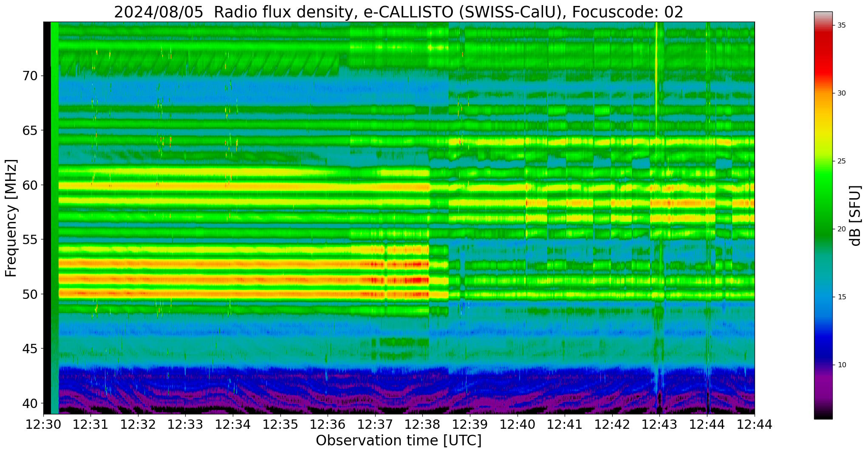868x453 pixels.
Task: Click the 12:37 time tick label
Action: 375,424
